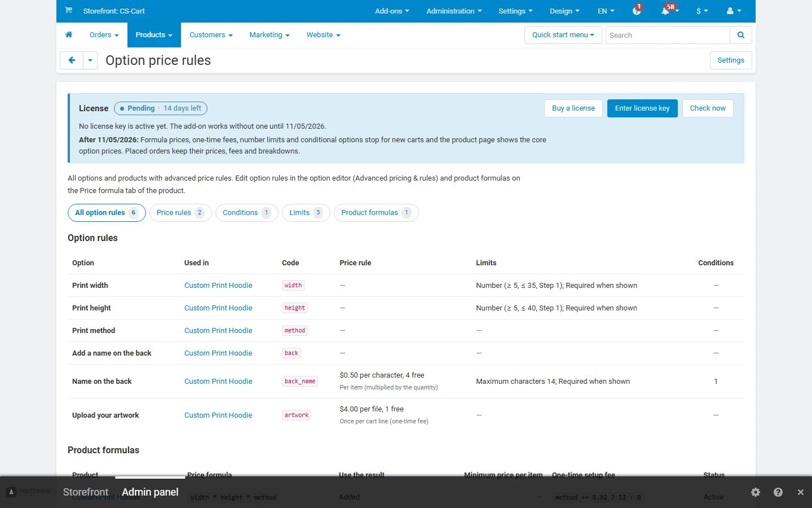812x508 pixels.
Task: Click the Enter license key button
Action: (x=642, y=108)
